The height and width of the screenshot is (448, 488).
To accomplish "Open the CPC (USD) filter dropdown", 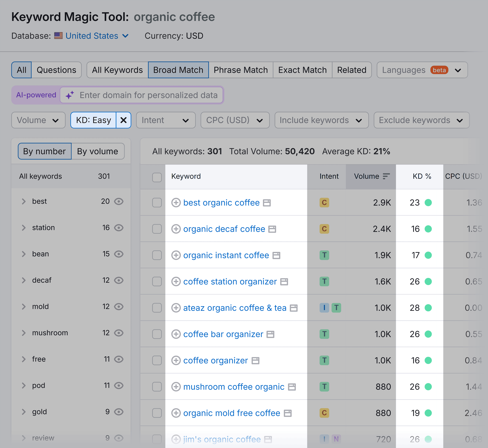I will [x=235, y=120].
